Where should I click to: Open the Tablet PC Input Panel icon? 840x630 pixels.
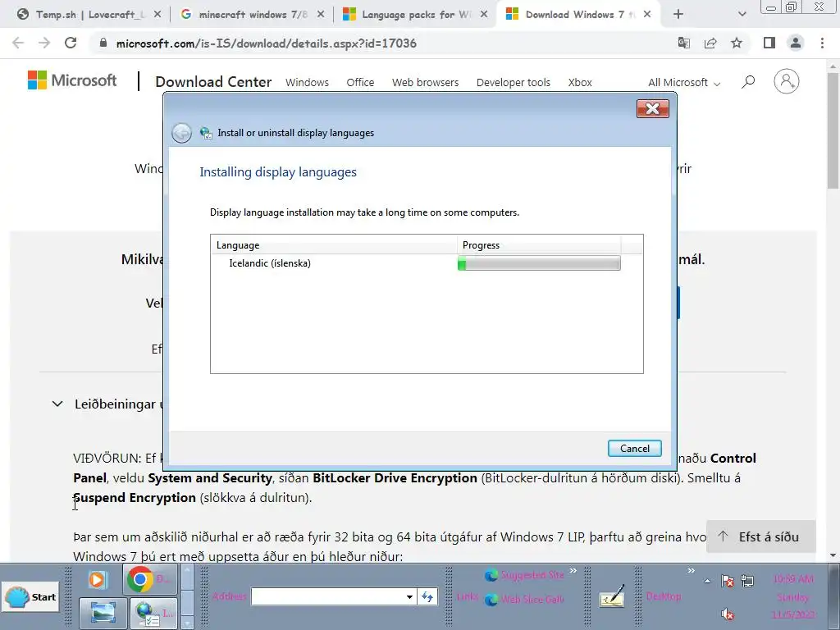pos(612,596)
